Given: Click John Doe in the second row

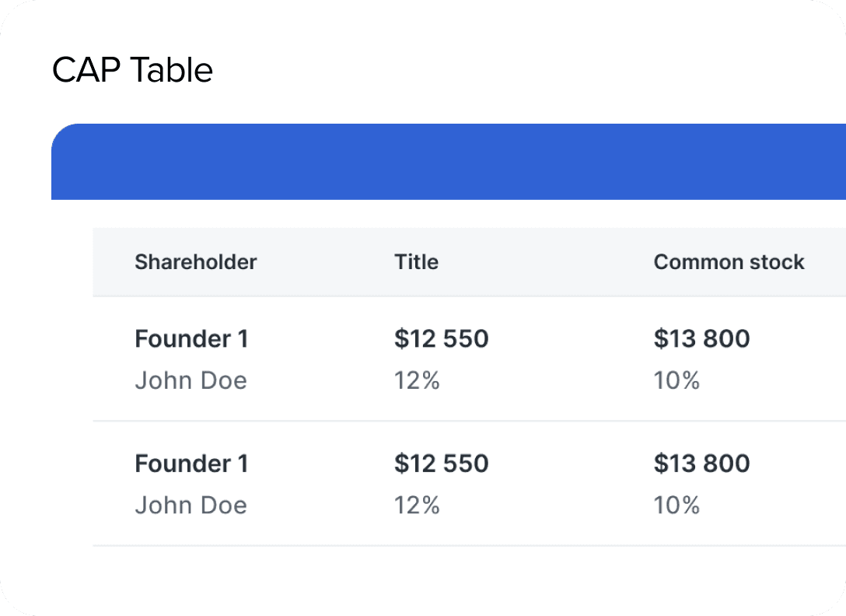Looking at the screenshot, I should 191,505.
